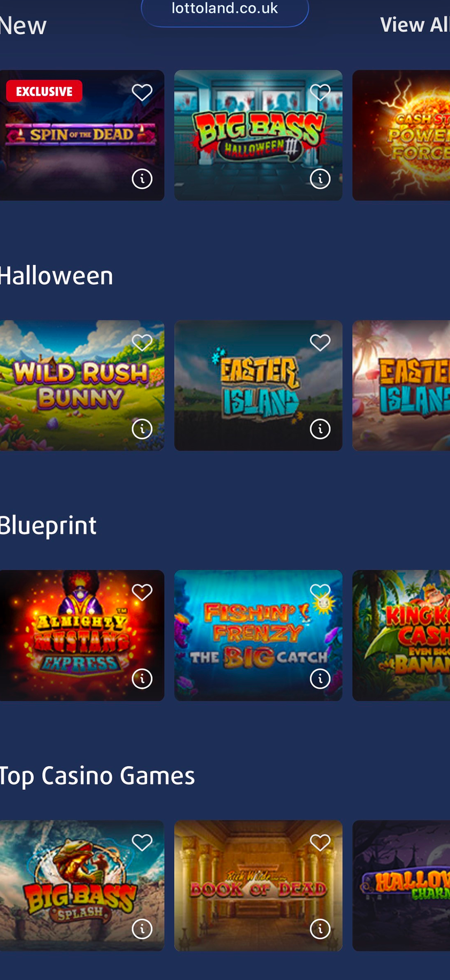This screenshot has height=980, width=450.
Task: Open Fishin' Frenzy Big Catch info
Action: pos(320,679)
